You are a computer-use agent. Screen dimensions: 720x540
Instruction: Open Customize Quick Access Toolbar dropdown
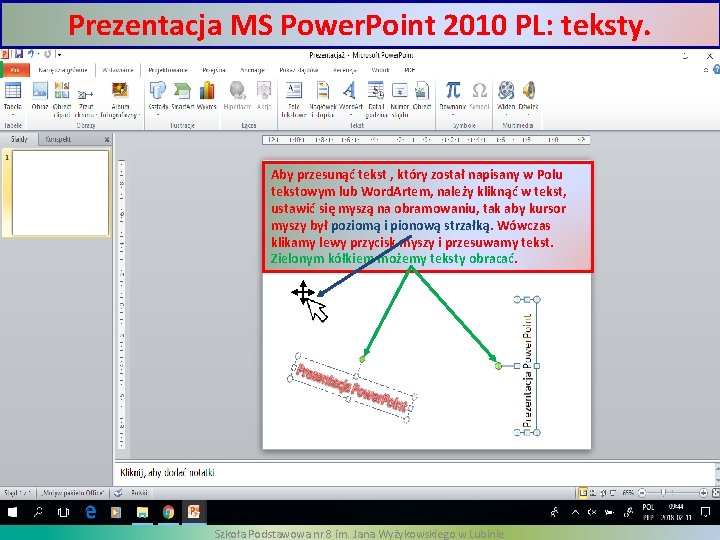click(x=59, y=54)
